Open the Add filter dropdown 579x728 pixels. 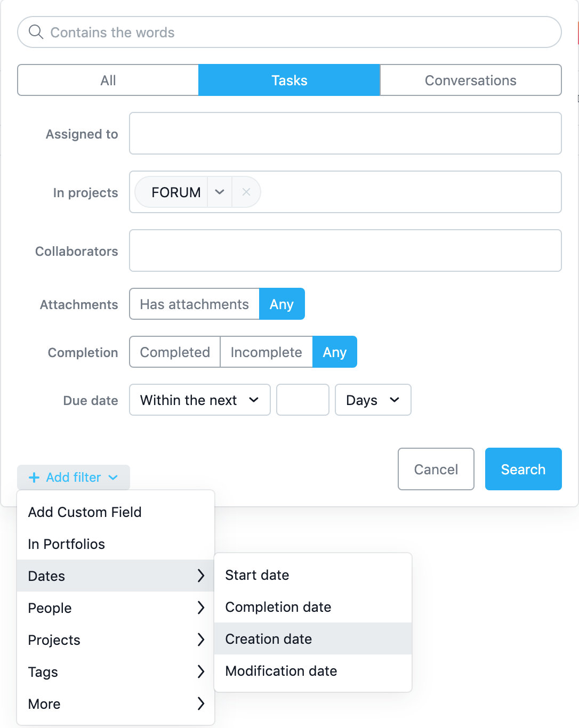74,478
